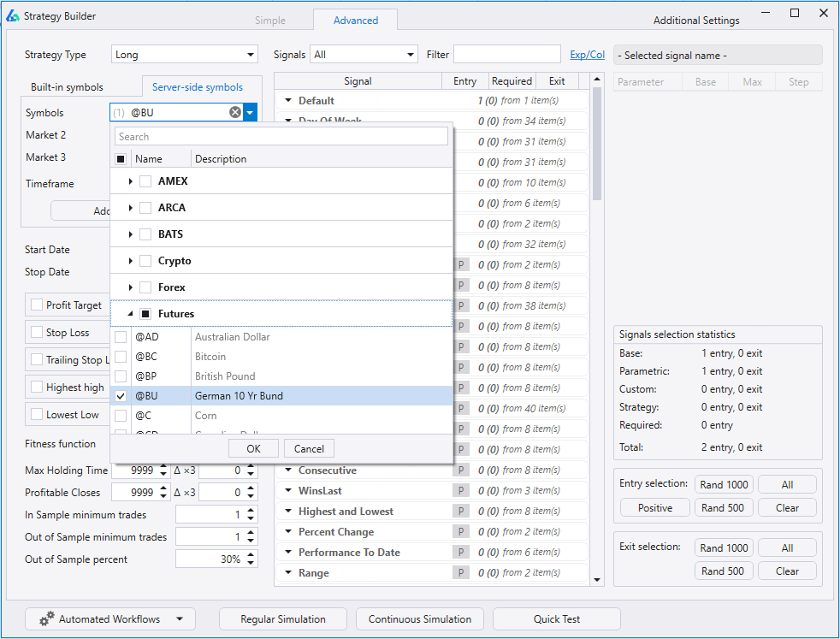
Task: Open the Strategy Type dropdown
Action: [185, 55]
